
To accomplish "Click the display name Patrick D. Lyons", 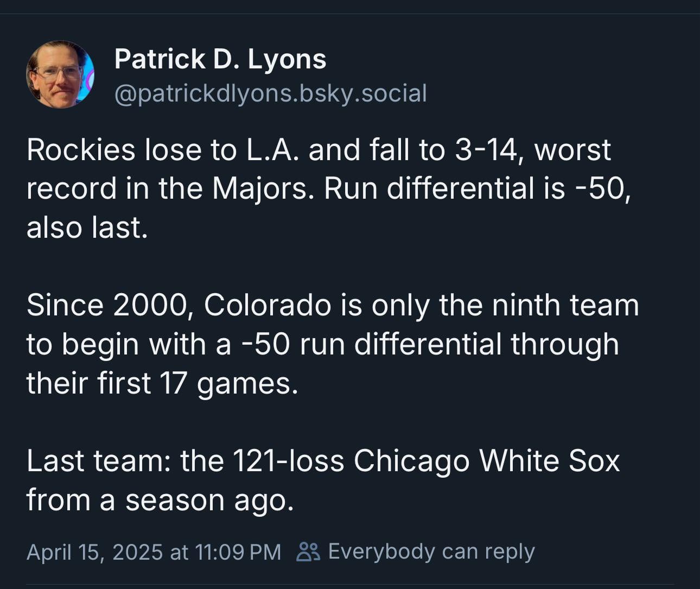I will click(x=220, y=59).
